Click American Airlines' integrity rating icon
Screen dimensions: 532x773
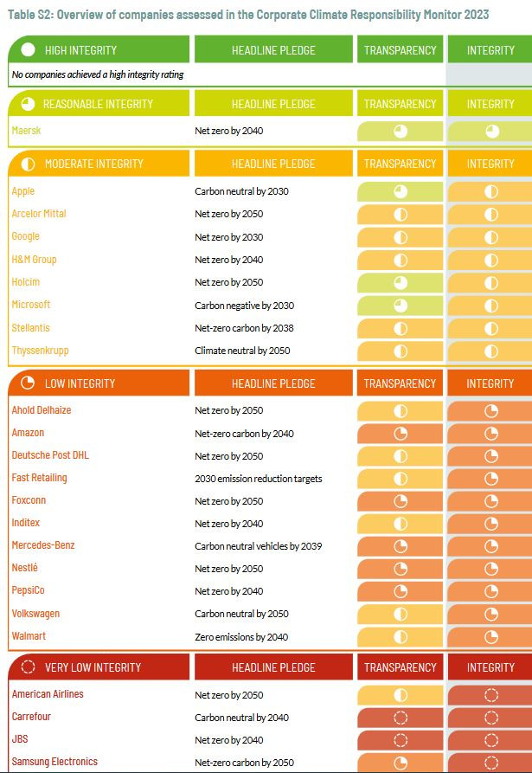click(x=491, y=695)
